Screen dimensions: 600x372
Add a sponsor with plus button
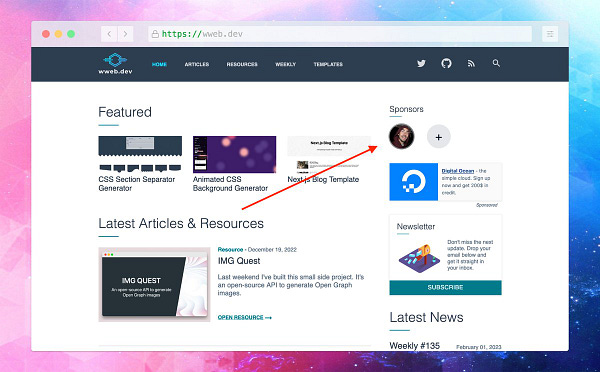click(439, 137)
